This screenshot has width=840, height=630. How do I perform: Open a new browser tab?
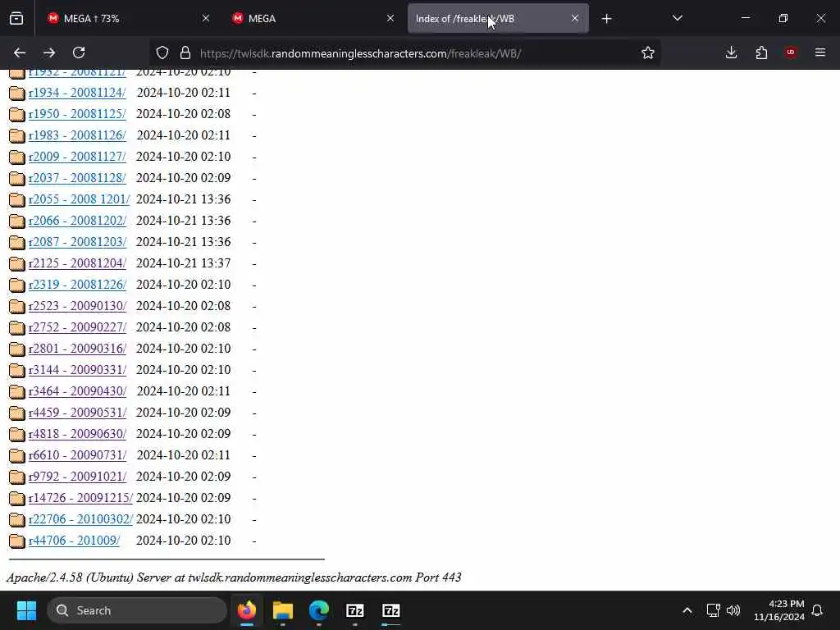(x=606, y=19)
